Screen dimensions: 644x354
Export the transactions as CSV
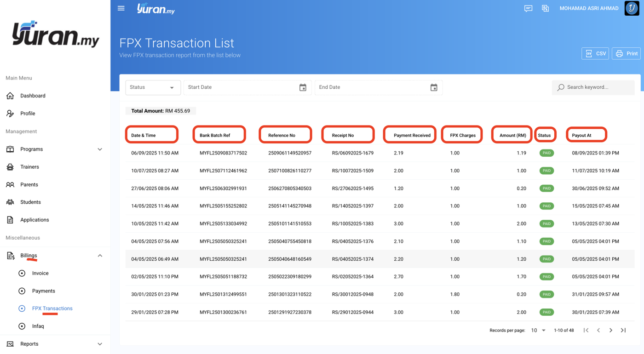click(x=595, y=54)
